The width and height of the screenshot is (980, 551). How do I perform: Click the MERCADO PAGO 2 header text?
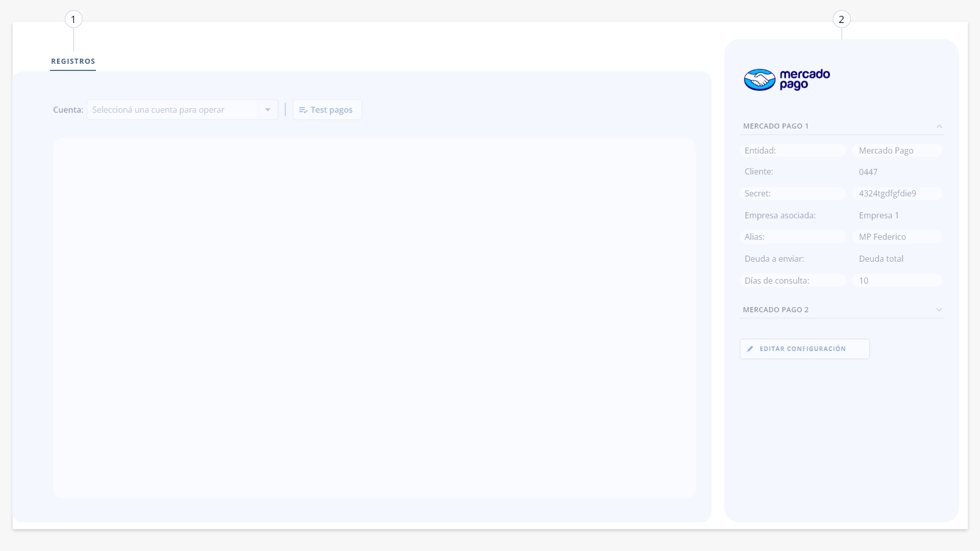click(776, 310)
